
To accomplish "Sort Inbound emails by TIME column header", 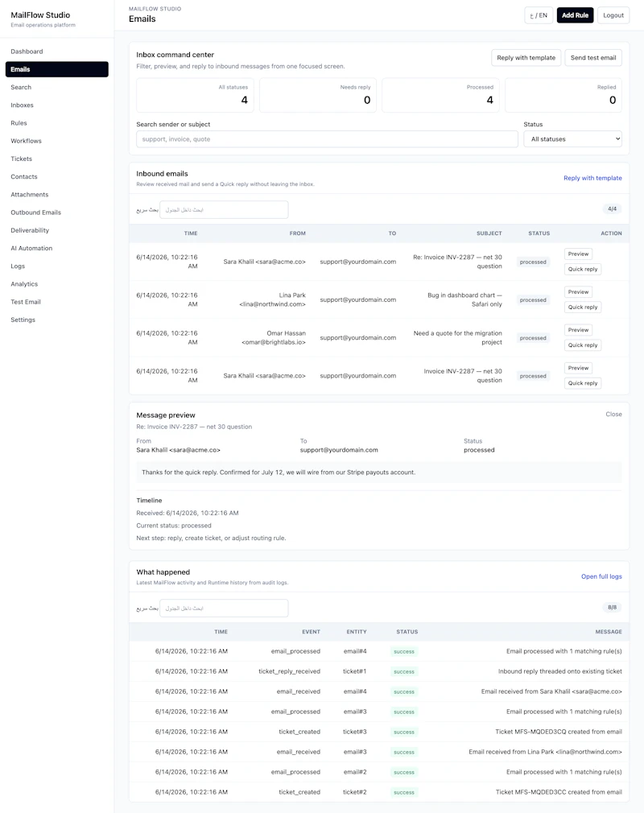I will click(191, 233).
